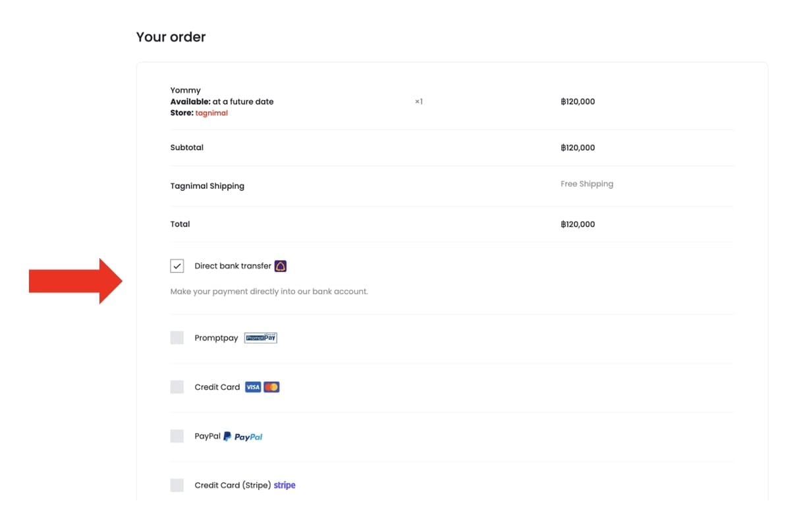Viewport: 805px width, 532px height.
Task: Click the Mastercard icon
Action: click(271, 387)
